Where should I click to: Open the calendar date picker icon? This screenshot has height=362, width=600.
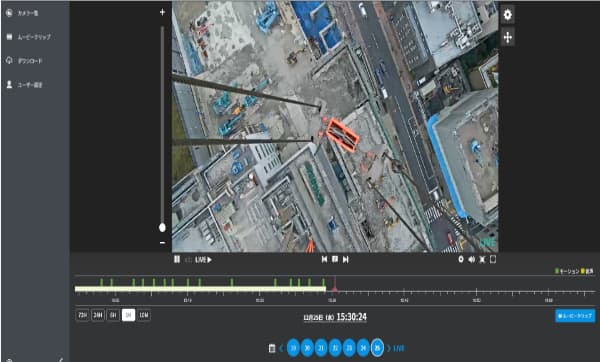pyautogui.click(x=272, y=348)
